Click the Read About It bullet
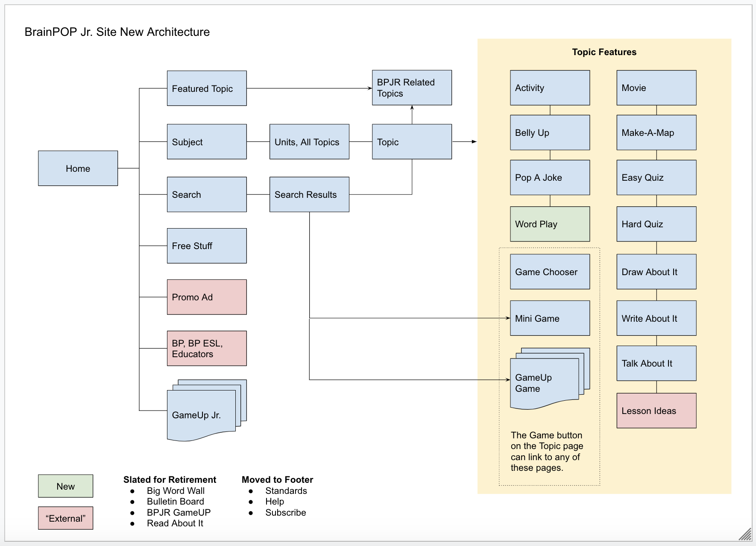 (x=175, y=523)
